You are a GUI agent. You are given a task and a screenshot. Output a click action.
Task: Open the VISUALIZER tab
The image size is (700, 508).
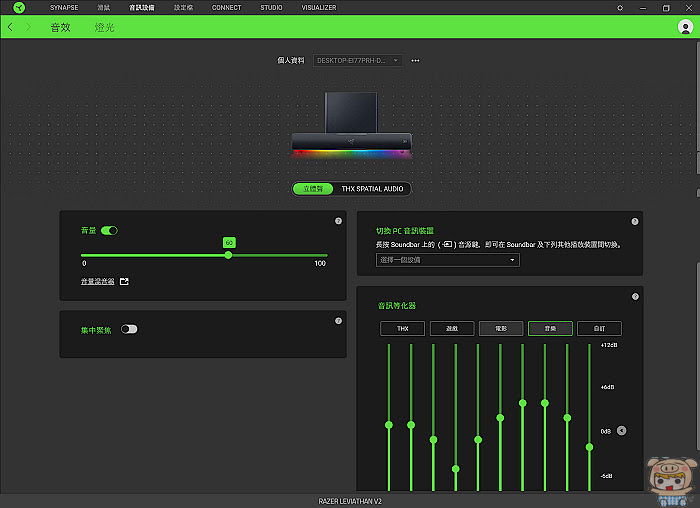319,8
